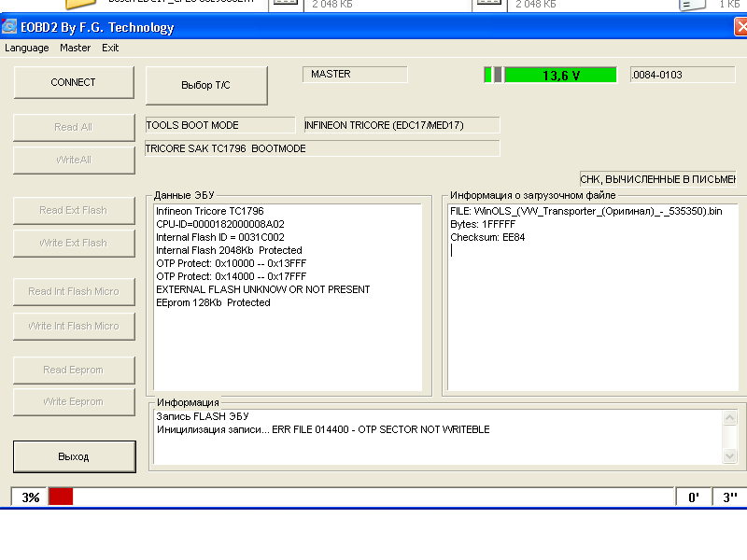The image size is (747, 560).
Task: Click the Выбор Т/С button
Action: pyautogui.click(x=206, y=85)
